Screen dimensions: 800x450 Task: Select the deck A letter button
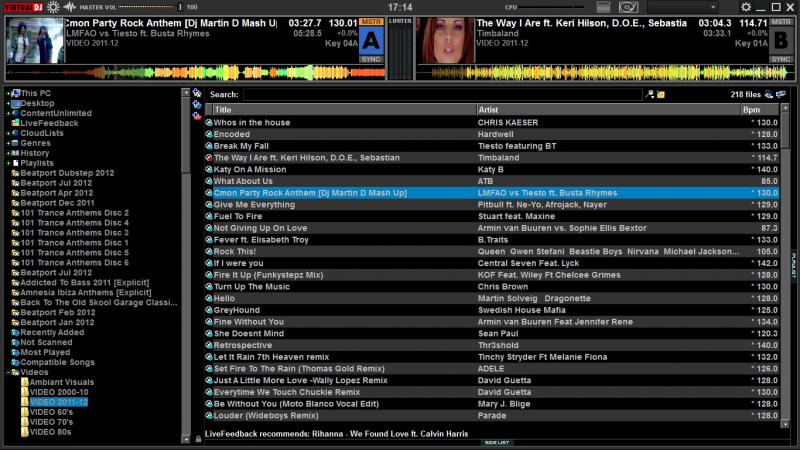click(371, 41)
